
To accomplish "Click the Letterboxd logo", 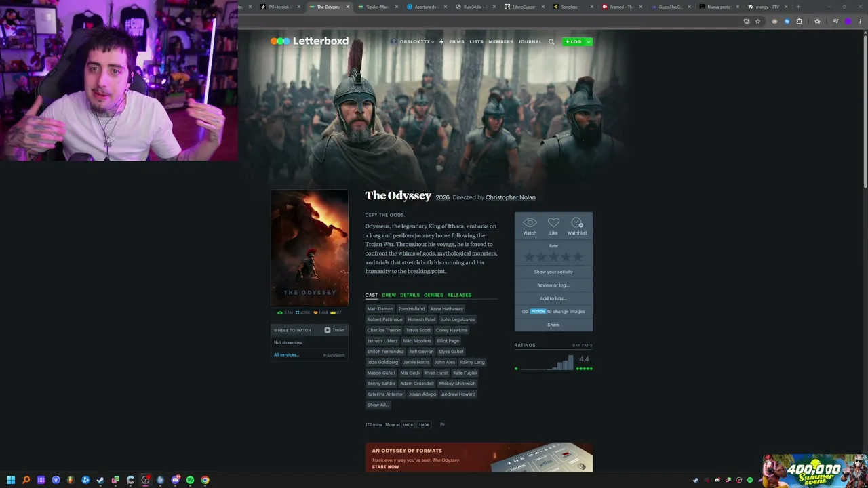I will click(x=309, y=41).
